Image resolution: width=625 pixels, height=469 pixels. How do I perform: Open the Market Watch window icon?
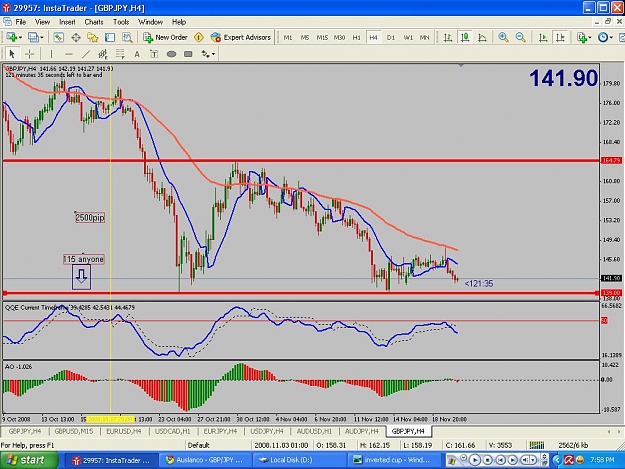coord(59,37)
